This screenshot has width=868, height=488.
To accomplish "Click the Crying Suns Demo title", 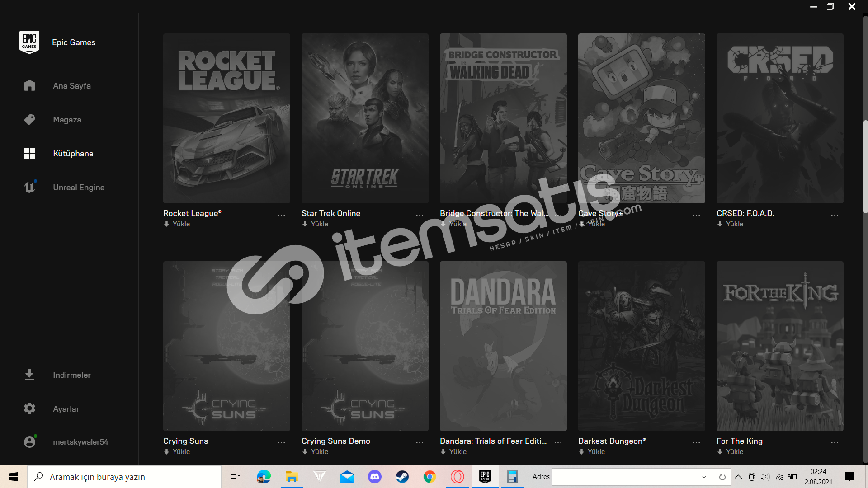I will [x=336, y=441].
